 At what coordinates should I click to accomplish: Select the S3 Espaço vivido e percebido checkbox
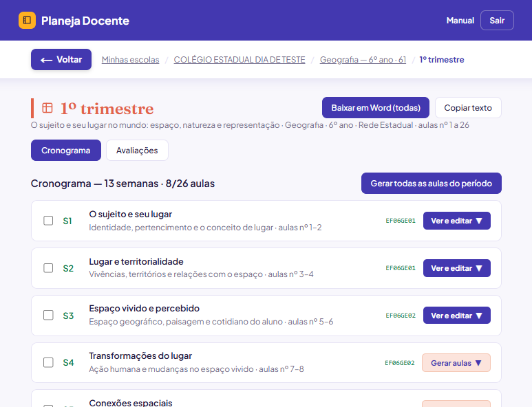(48, 315)
